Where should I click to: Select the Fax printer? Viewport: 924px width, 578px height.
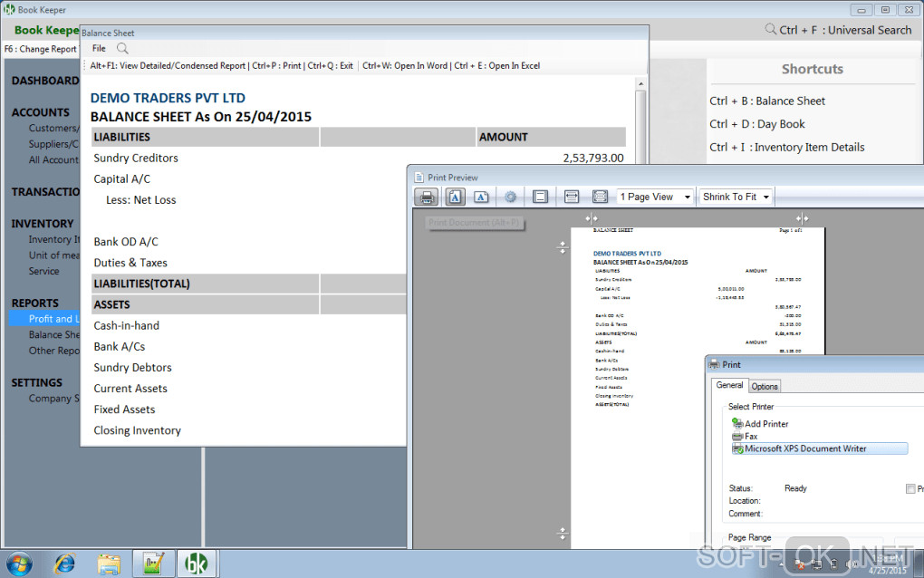pos(745,437)
